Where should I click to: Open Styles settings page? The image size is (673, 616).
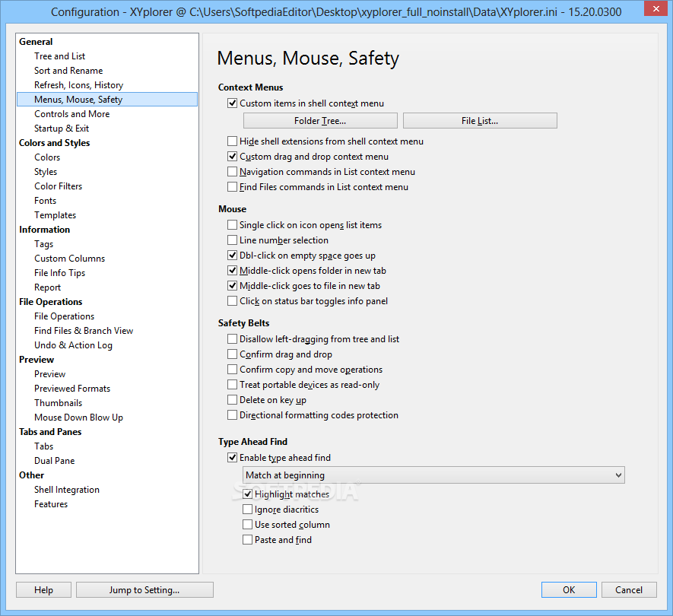click(46, 172)
